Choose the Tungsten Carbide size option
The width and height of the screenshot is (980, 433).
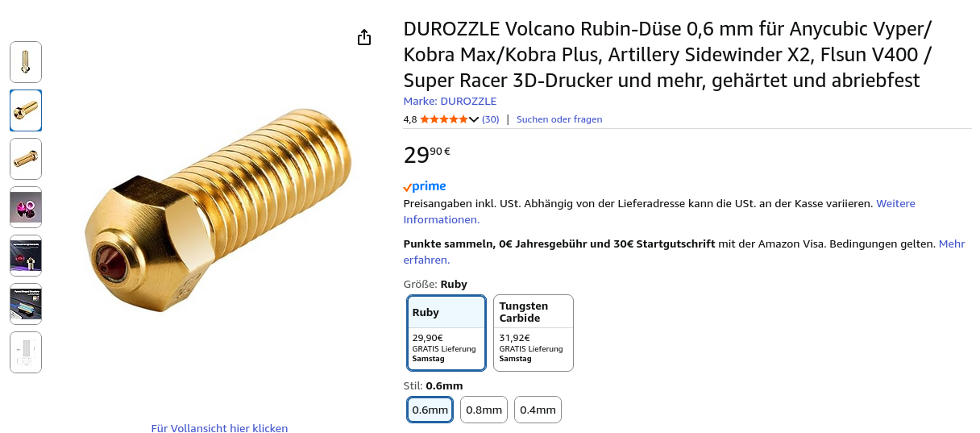tap(533, 333)
